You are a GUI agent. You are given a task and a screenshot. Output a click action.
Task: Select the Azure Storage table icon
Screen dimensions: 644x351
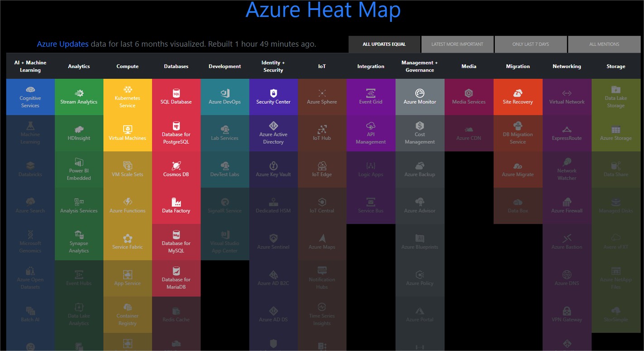pos(616,129)
